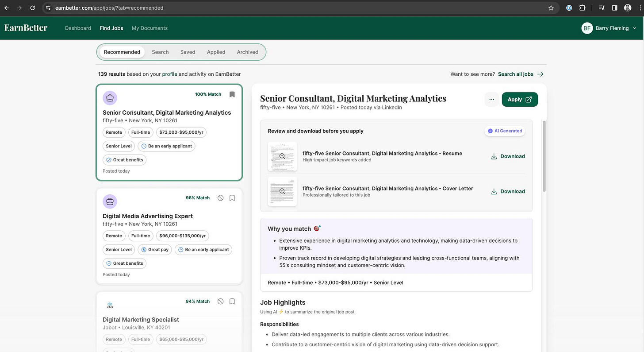Open the 1Password extension icon
The width and height of the screenshot is (644, 352).
[x=569, y=8]
